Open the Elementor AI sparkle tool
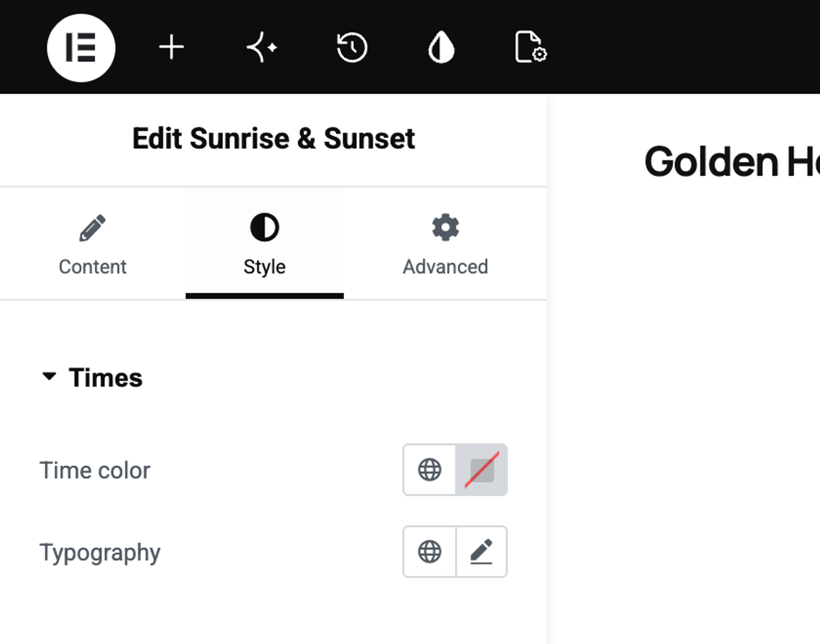This screenshot has width=820, height=644. click(262, 48)
